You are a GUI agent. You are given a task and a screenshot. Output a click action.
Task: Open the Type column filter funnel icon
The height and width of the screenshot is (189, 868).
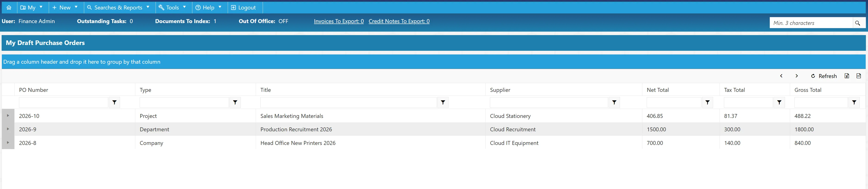pyautogui.click(x=235, y=102)
